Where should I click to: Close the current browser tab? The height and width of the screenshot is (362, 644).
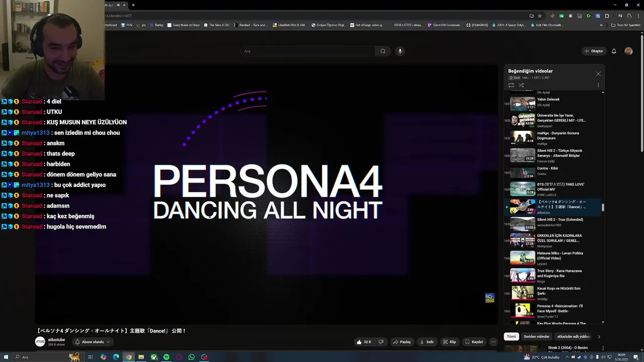[x=124, y=5]
